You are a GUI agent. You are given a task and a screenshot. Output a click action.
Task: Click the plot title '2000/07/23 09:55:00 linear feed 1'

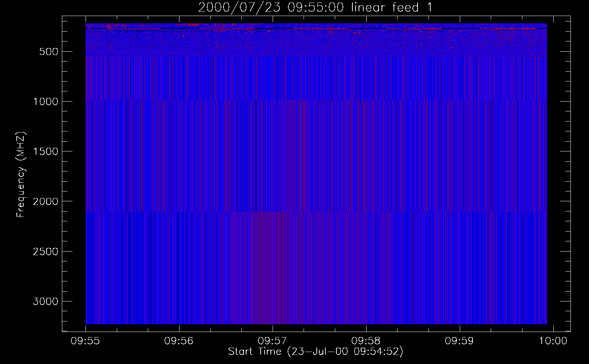click(315, 7)
